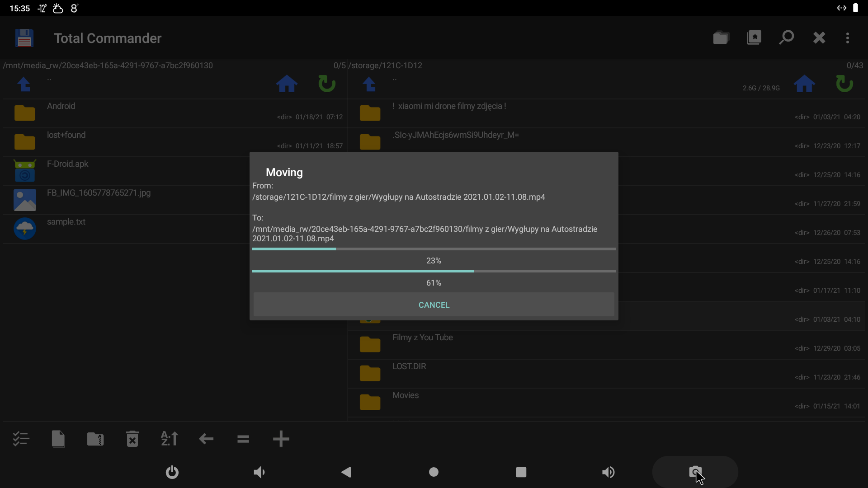Screen dimensions: 868x488
Task: Tap the Android back triangle
Action: pyautogui.click(x=346, y=472)
